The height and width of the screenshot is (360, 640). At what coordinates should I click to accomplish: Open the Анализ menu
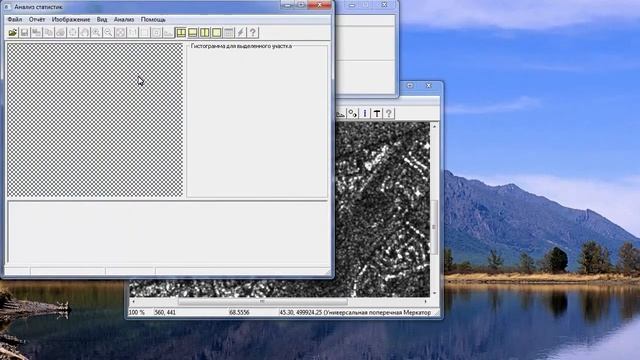124,20
